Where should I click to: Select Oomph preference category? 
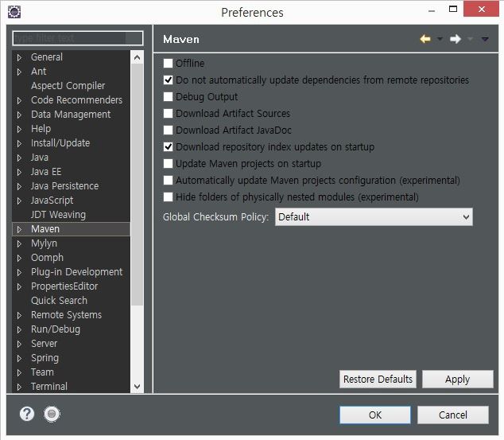[47, 258]
